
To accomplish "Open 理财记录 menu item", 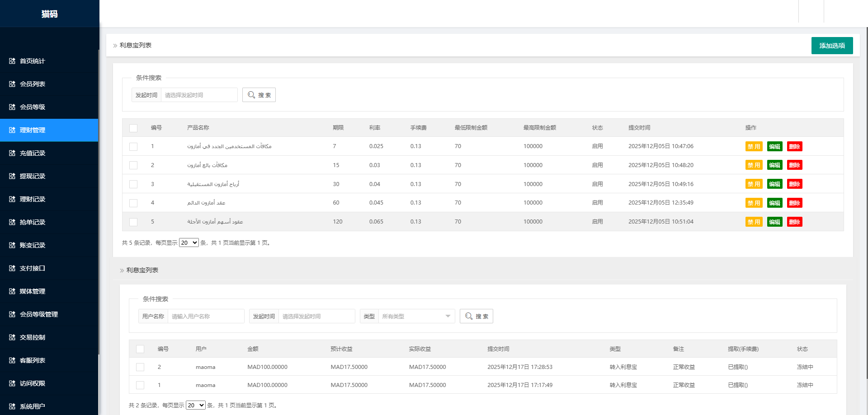I will (x=33, y=199).
